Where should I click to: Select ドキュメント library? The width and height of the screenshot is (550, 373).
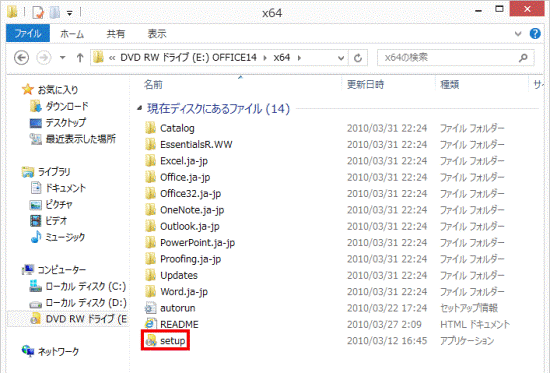click(58, 188)
